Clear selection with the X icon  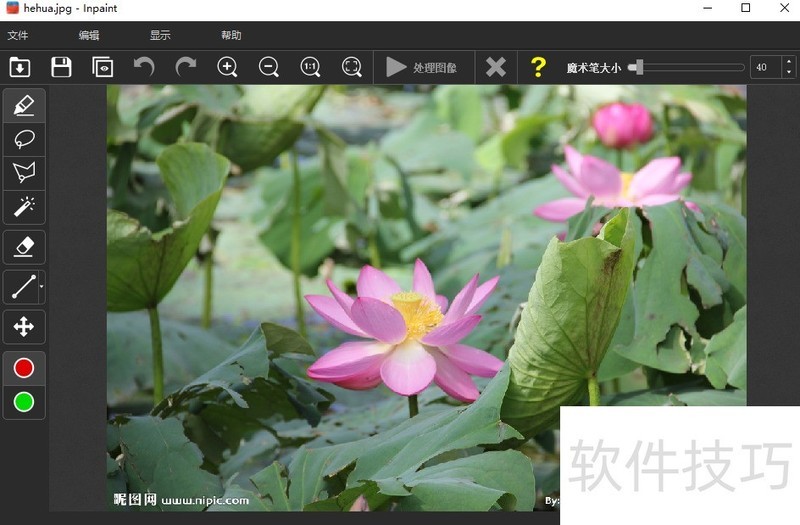pos(496,67)
